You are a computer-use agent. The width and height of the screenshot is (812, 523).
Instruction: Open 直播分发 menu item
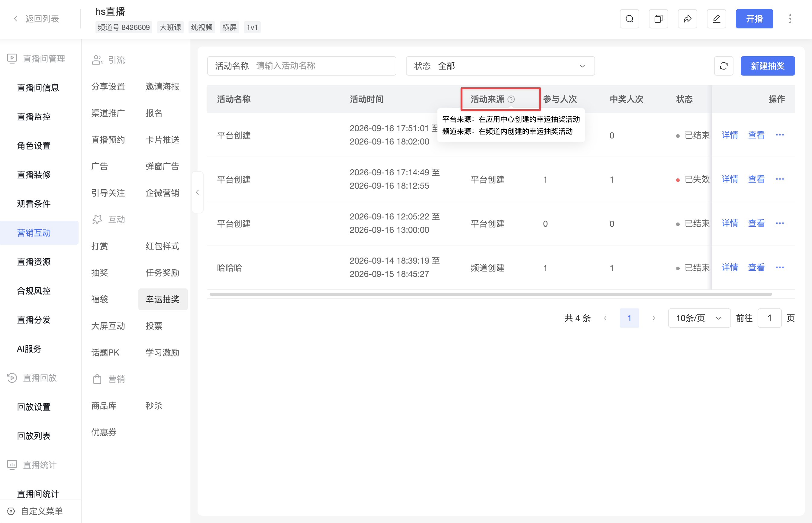coord(34,320)
